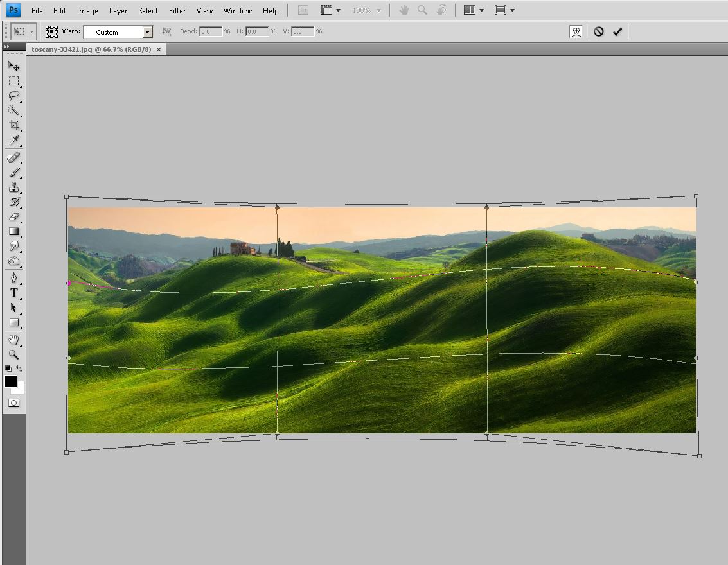The image size is (728, 565).
Task: Cancel the transform using the circle-slash button
Action: point(599,31)
